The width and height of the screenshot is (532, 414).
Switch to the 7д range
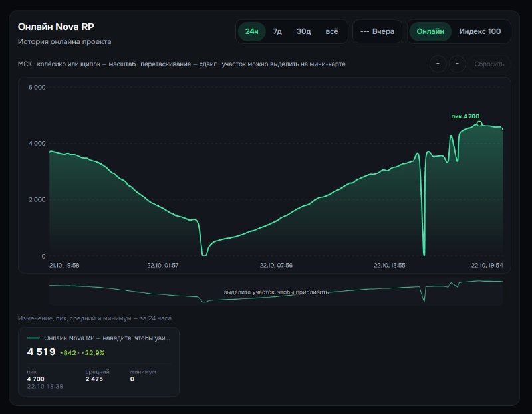(x=277, y=31)
